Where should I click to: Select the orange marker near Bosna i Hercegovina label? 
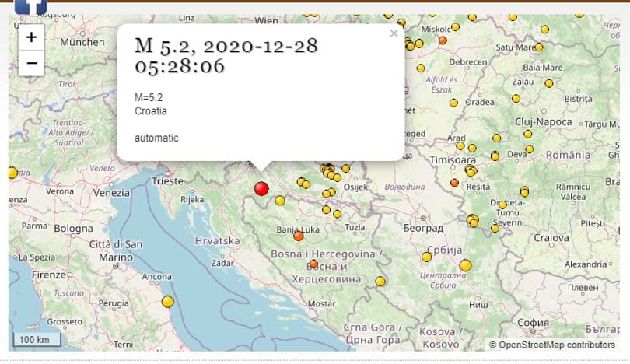point(313,264)
